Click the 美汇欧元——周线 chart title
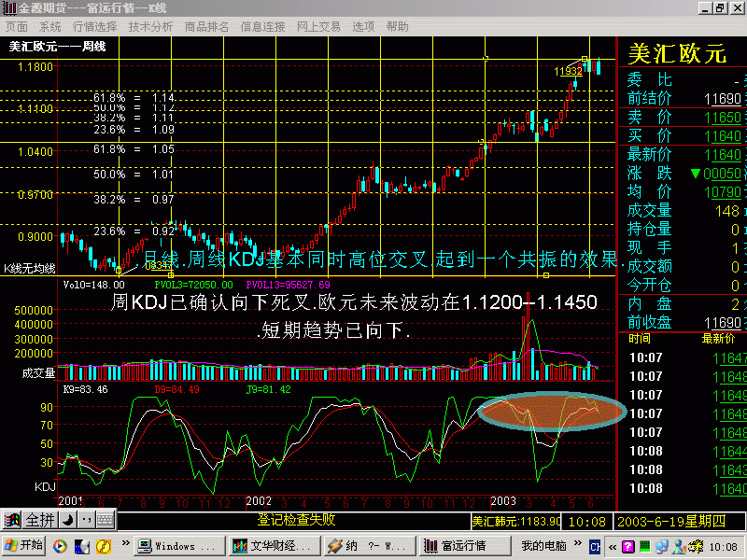 [x=57, y=47]
